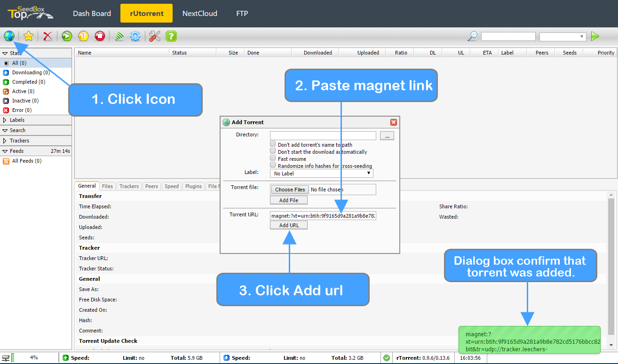Open the search engine dropdown in toolbar
The width and height of the screenshot is (618, 364).
(563, 36)
